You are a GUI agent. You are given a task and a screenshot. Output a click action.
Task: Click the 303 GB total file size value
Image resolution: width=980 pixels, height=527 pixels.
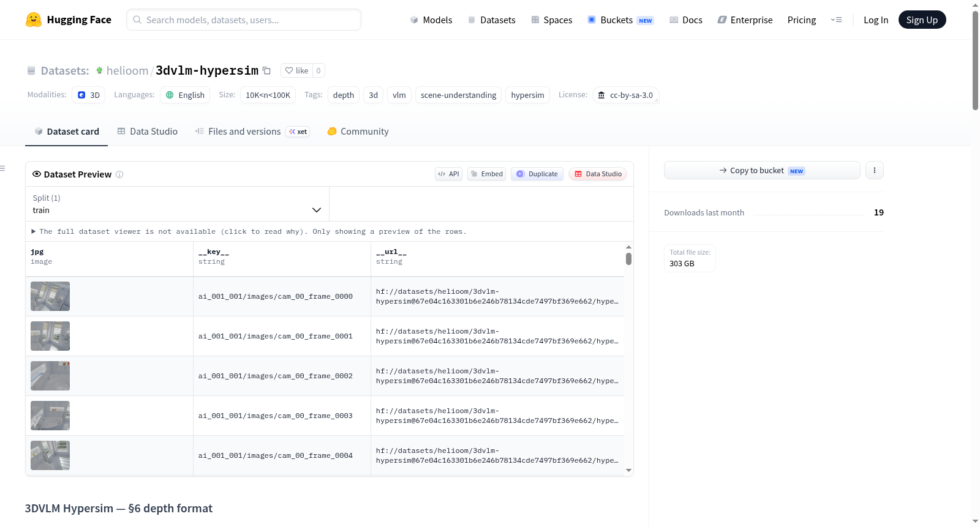click(682, 264)
